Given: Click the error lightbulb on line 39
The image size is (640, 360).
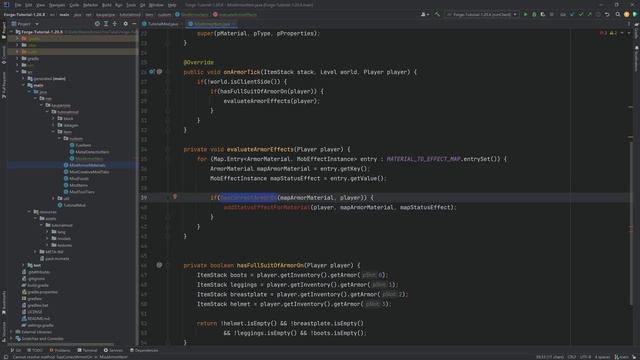Looking at the screenshot, I should click(175, 197).
